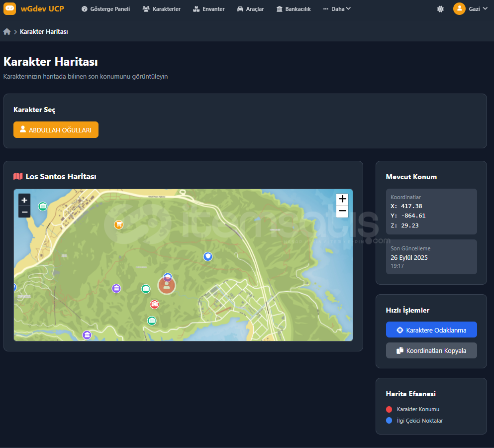Zoom in using right white plus button
This screenshot has height=448, width=494.
click(342, 199)
